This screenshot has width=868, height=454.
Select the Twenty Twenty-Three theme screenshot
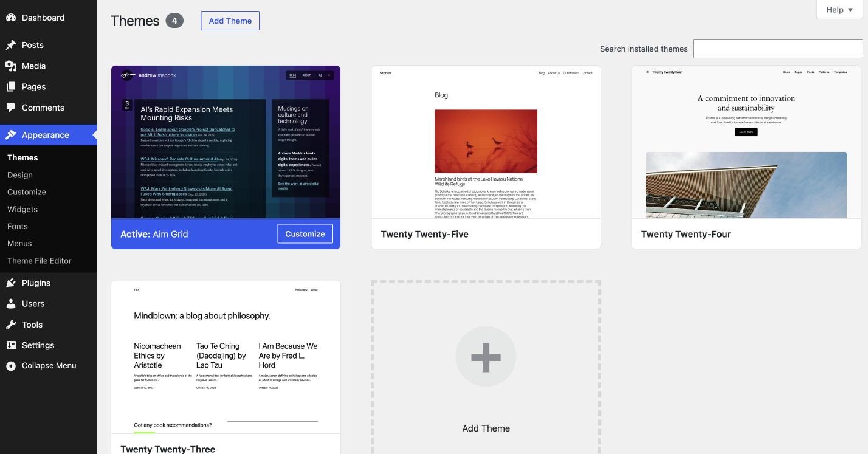pos(226,357)
